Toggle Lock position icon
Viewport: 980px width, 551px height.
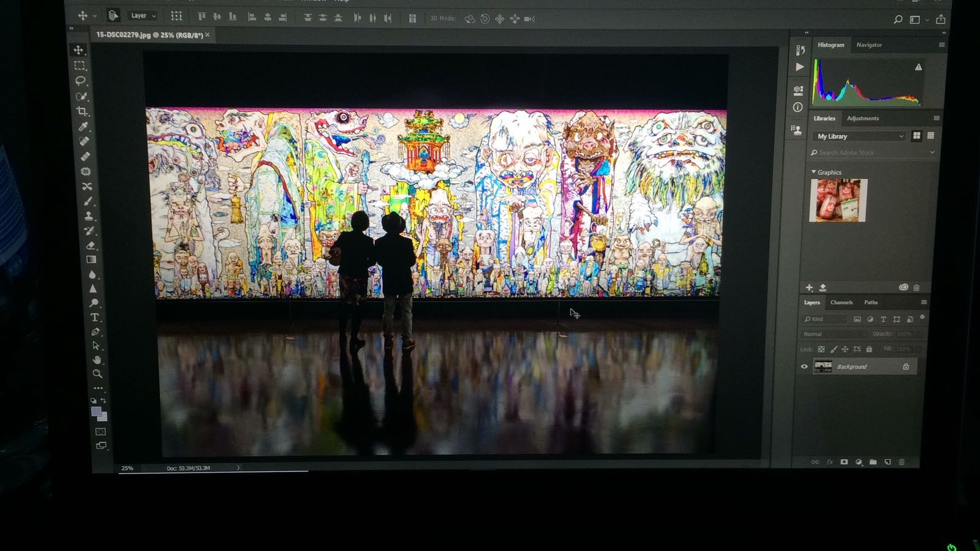click(845, 350)
